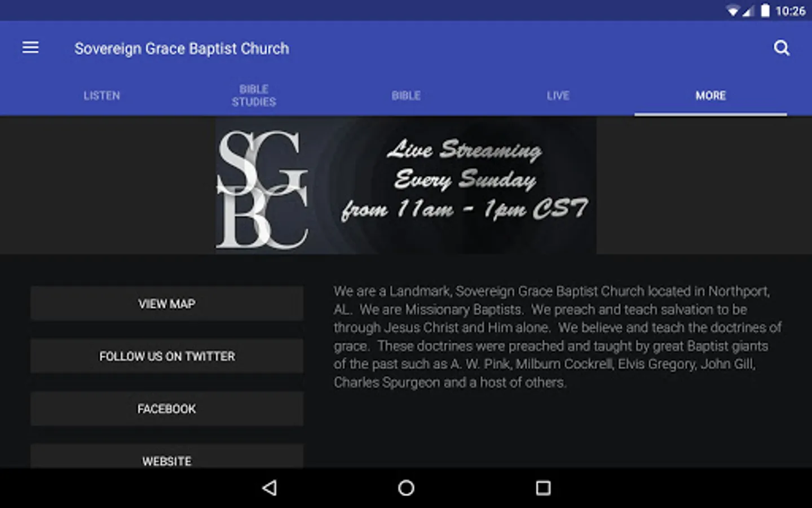812x508 pixels.
Task: Open the hamburger navigation menu
Action: pos(30,48)
